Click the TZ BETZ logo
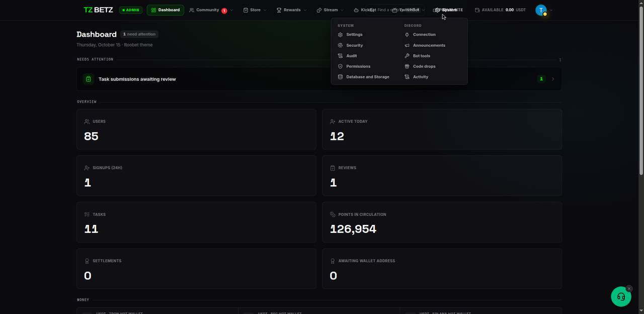 (x=98, y=10)
